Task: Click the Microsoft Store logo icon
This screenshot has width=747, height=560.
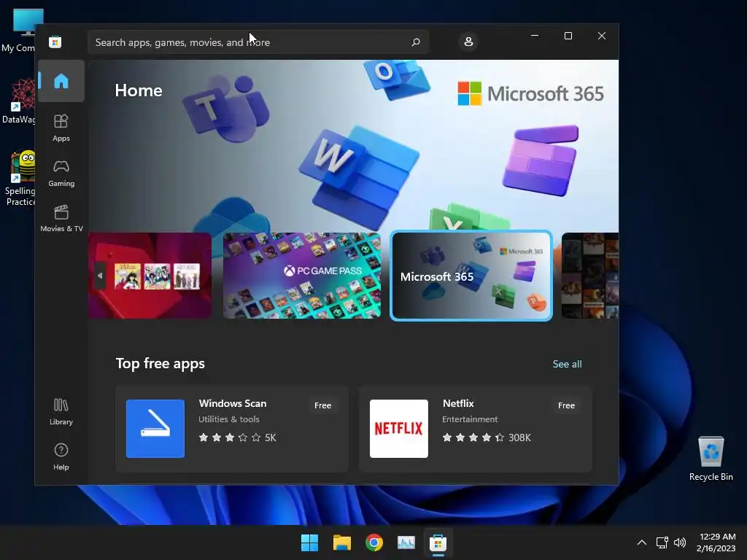Action: coord(55,42)
